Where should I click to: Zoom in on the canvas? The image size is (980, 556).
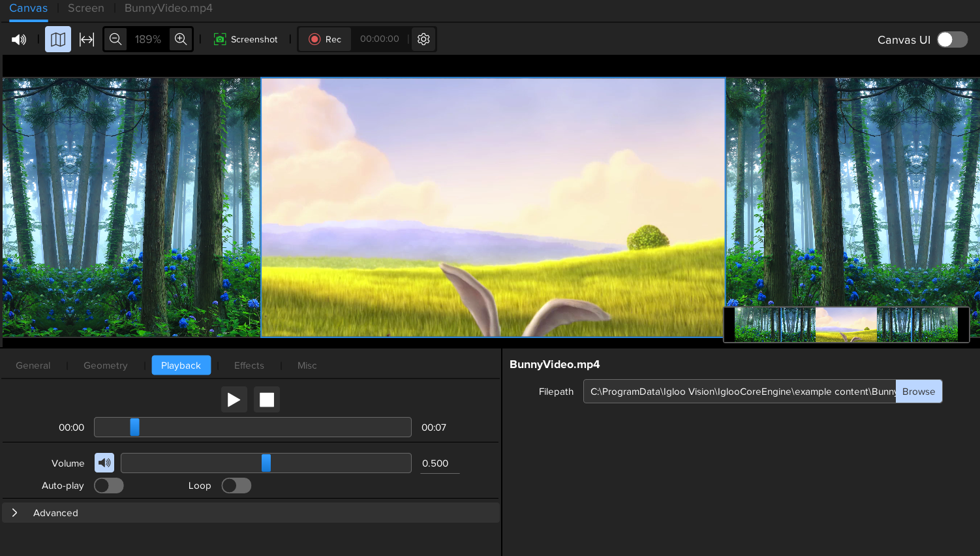tap(181, 39)
